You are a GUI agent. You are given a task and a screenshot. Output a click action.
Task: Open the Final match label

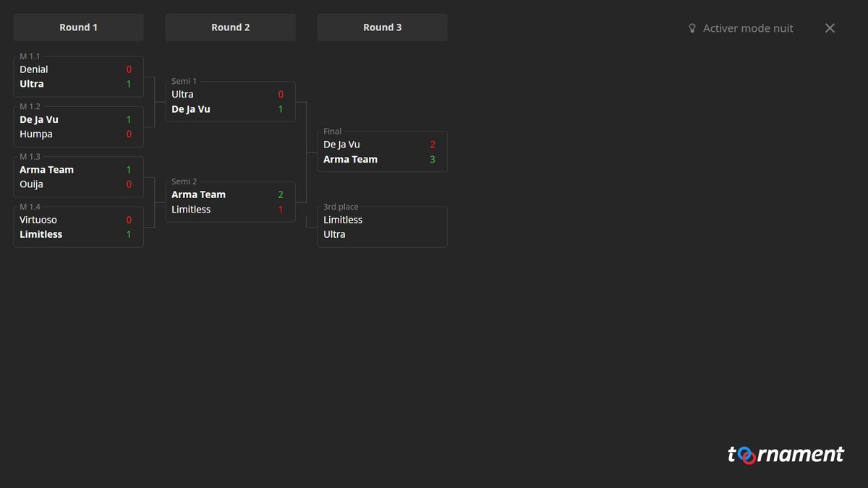click(x=333, y=132)
